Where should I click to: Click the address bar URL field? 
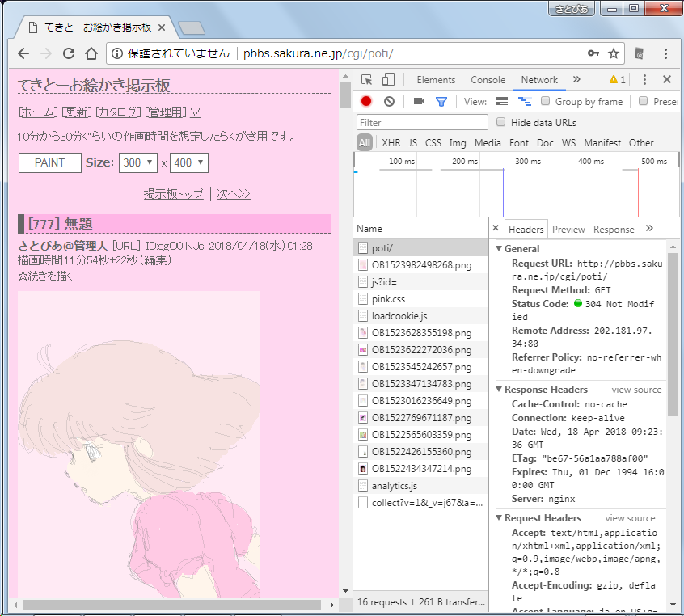366,53
